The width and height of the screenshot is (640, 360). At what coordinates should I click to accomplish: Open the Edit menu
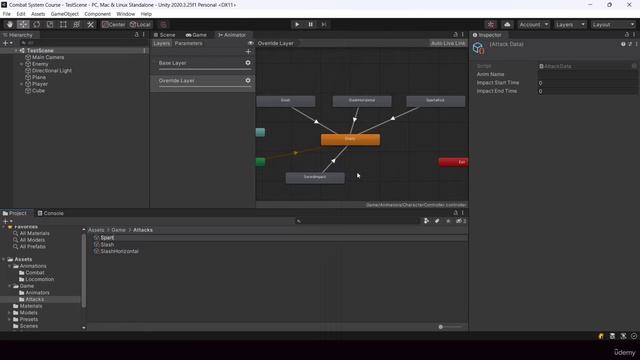21,14
